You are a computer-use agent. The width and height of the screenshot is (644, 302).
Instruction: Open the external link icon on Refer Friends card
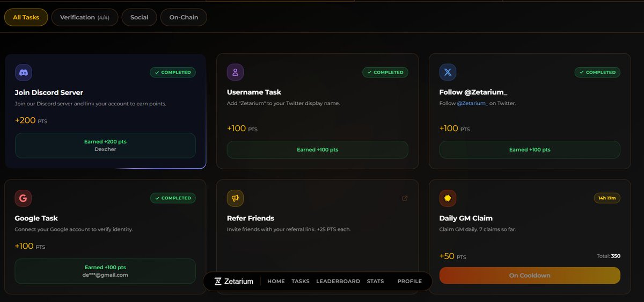[405, 198]
